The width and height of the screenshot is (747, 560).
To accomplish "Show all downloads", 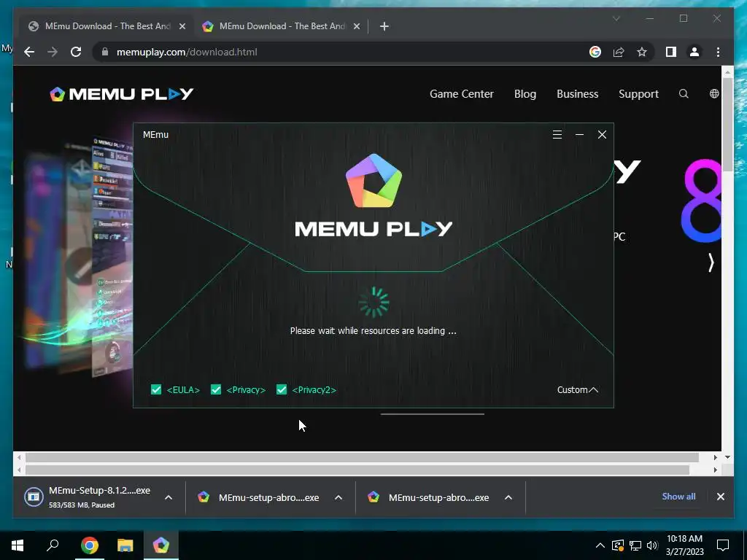I will 678,496.
